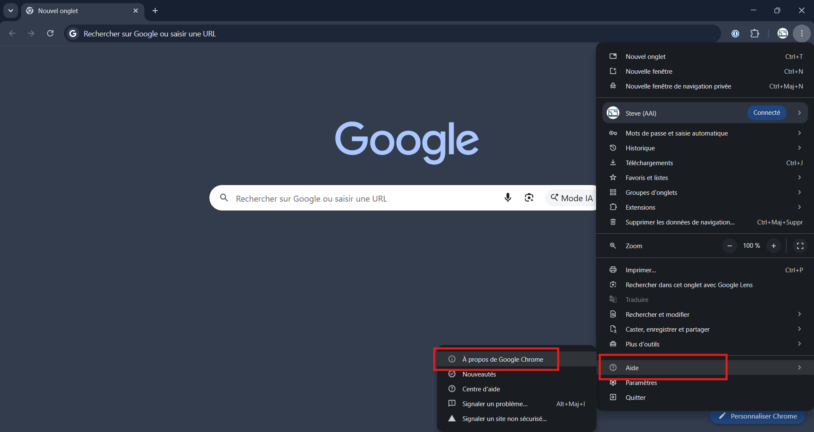
Task: Click the trash icon beside Supprimer les données
Action: (x=613, y=222)
